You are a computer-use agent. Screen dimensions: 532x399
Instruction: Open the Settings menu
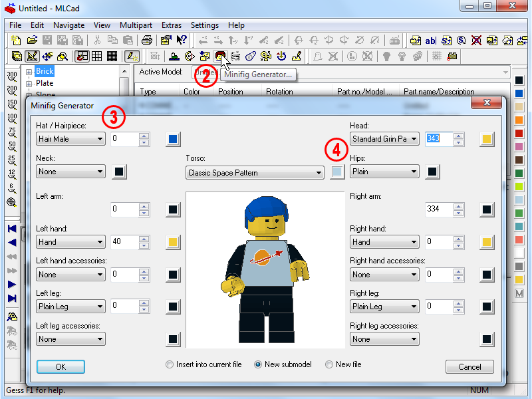tap(205, 25)
